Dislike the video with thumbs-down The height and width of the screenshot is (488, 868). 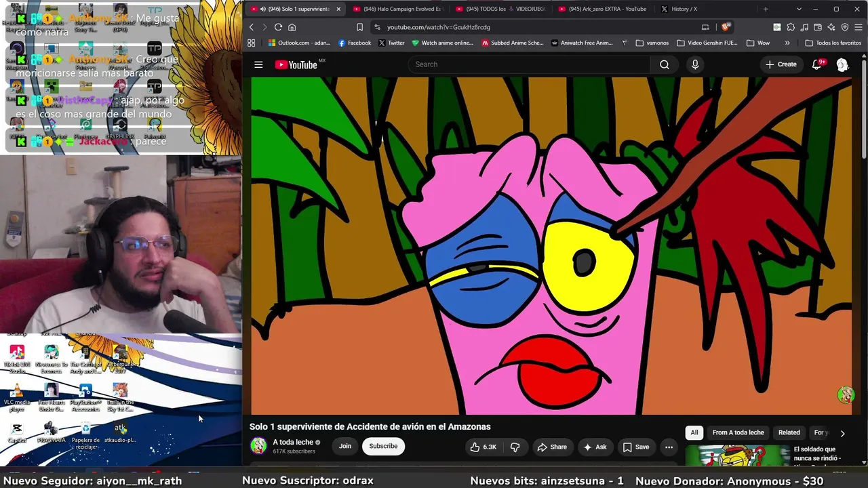click(515, 447)
